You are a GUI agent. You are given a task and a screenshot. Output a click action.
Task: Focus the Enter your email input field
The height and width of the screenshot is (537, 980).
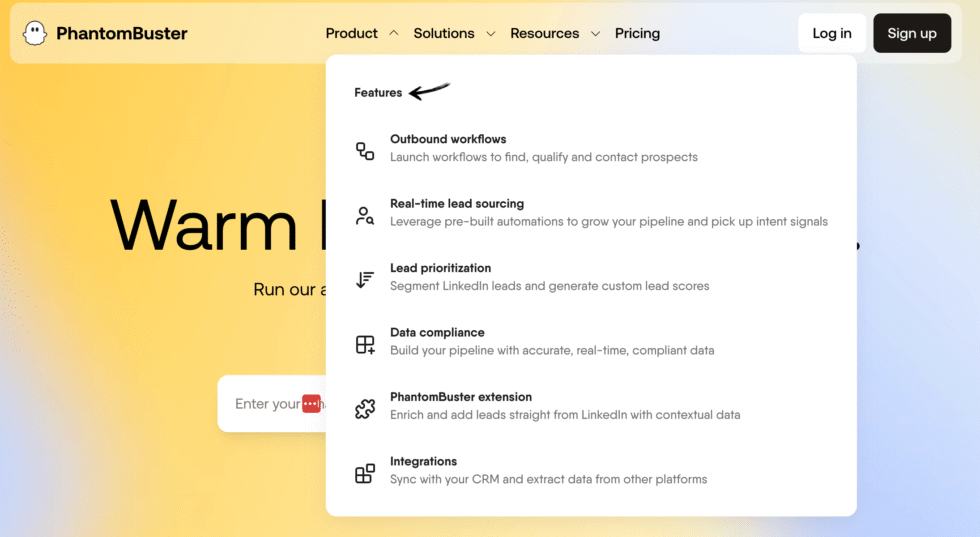click(264, 404)
